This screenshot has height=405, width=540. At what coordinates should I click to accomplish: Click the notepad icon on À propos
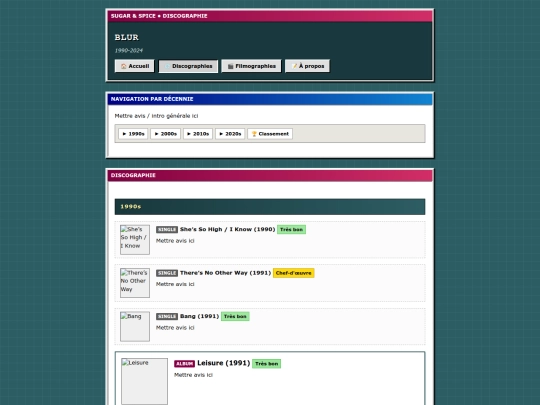tap(294, 66)
